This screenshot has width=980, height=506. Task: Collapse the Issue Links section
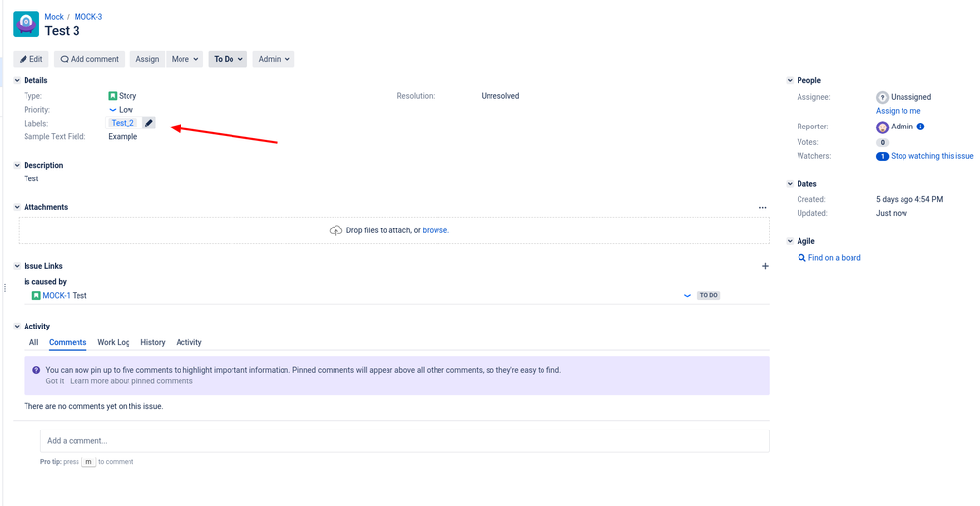tap(17, 266)
